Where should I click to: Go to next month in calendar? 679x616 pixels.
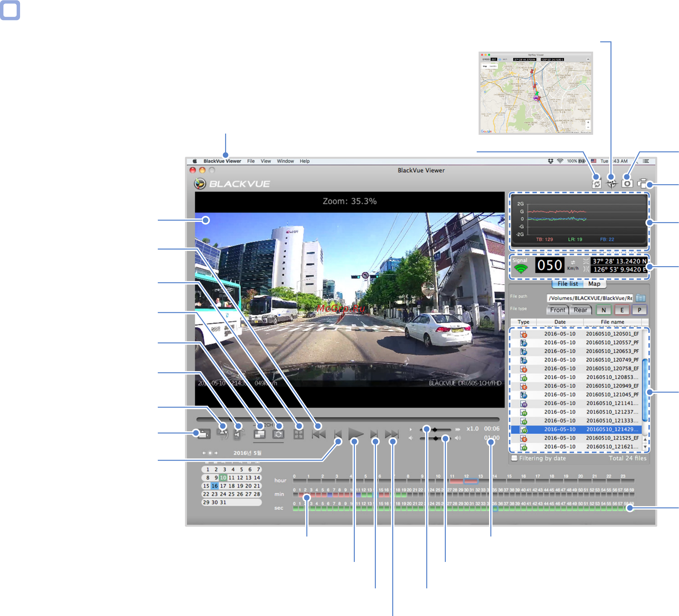(216, 453)
